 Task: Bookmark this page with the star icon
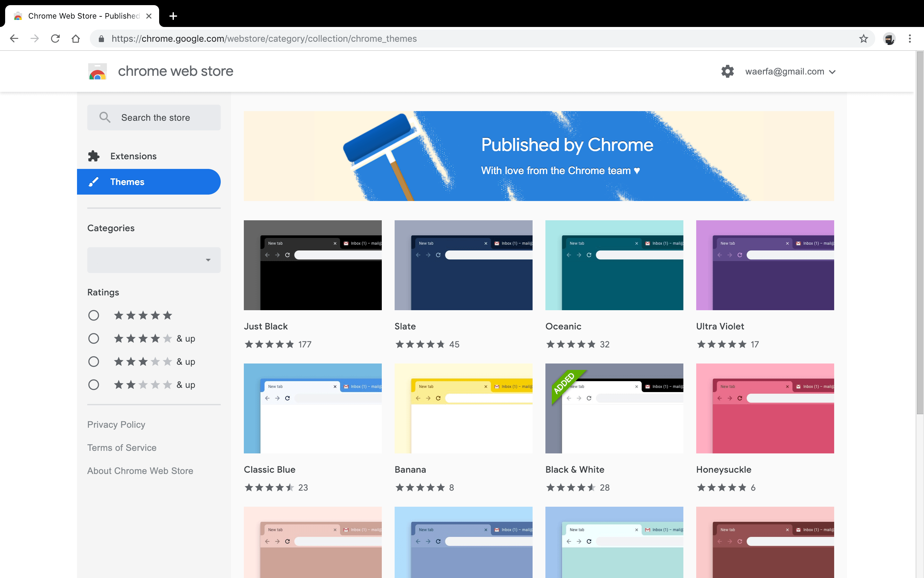point(864,39)
